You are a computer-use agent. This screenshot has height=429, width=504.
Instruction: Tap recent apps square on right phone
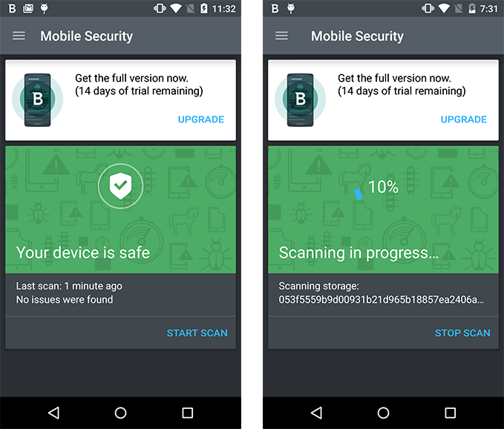pyautogui.click(x=451, y=413)
